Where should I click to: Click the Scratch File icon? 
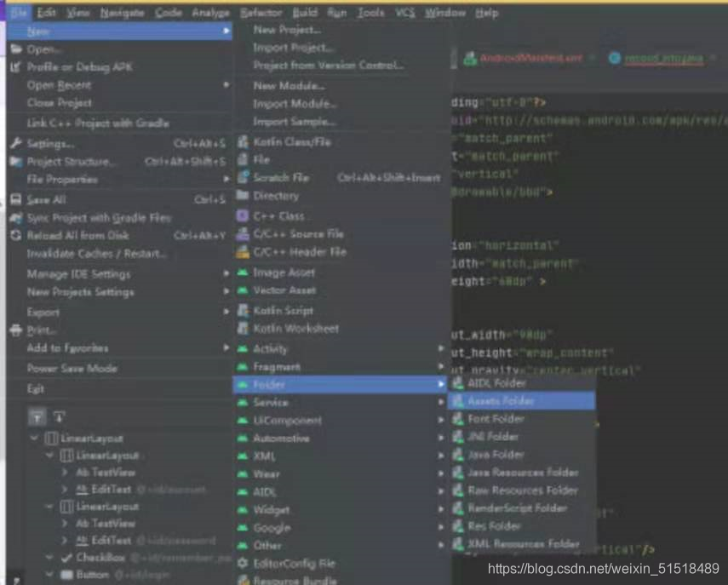[x=243, y=177]
